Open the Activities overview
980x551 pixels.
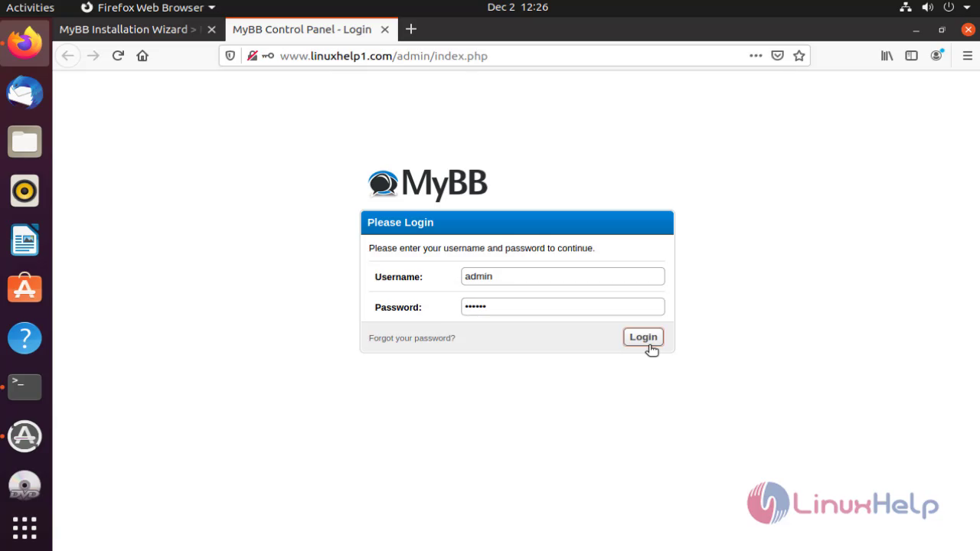(x=30, y=8)
